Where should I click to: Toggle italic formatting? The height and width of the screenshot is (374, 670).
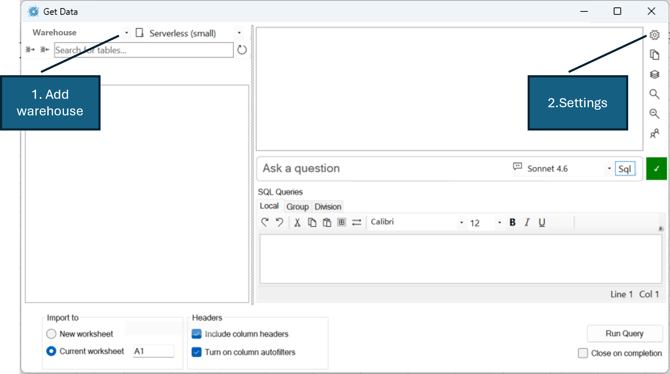(527, 222)
